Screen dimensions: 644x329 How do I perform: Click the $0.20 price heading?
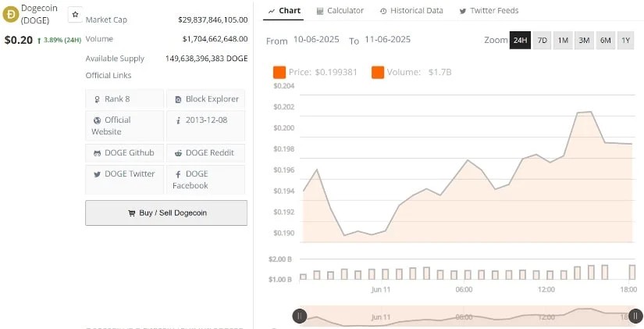[x=19, y=40]
